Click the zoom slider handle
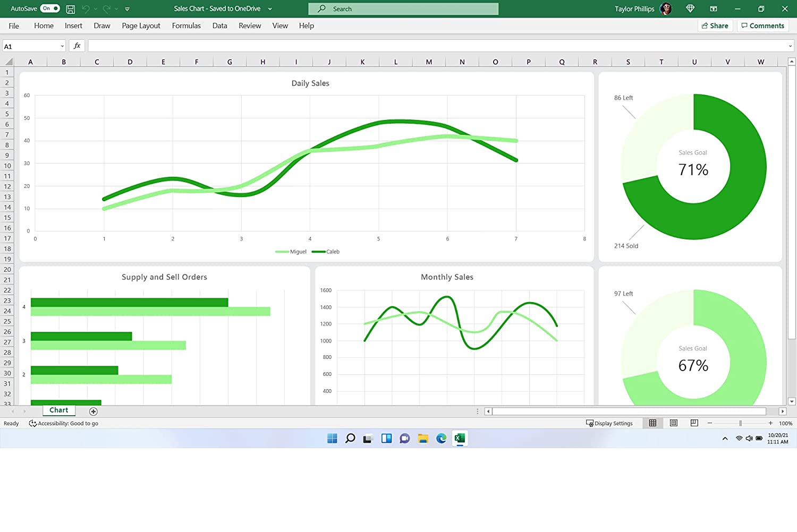The width and height of the screenshot is (797, 532). tap(740, 423)
